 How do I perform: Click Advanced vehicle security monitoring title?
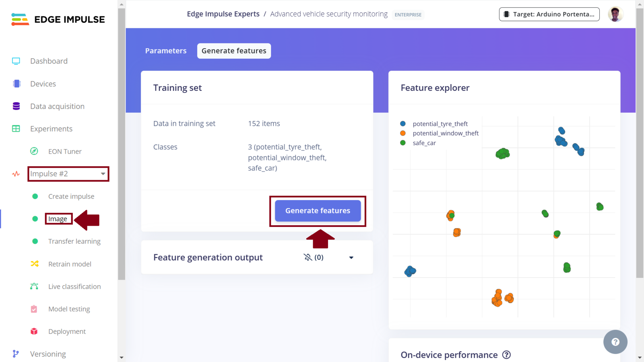click(329, 14)
